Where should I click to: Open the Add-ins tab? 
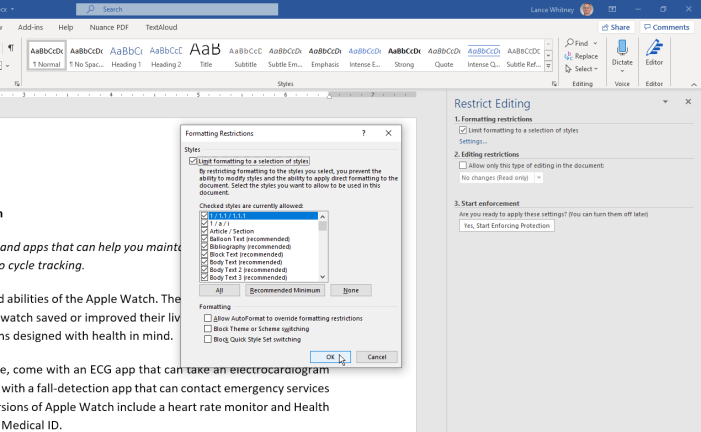point(30,27)
